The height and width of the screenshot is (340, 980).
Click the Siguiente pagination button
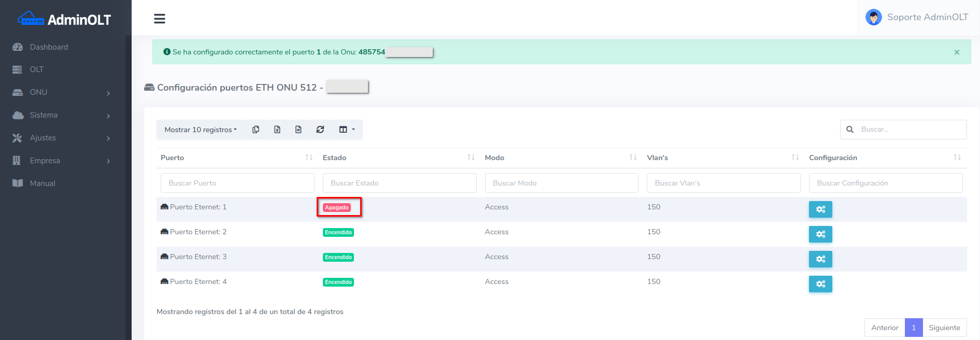(944, 328)
